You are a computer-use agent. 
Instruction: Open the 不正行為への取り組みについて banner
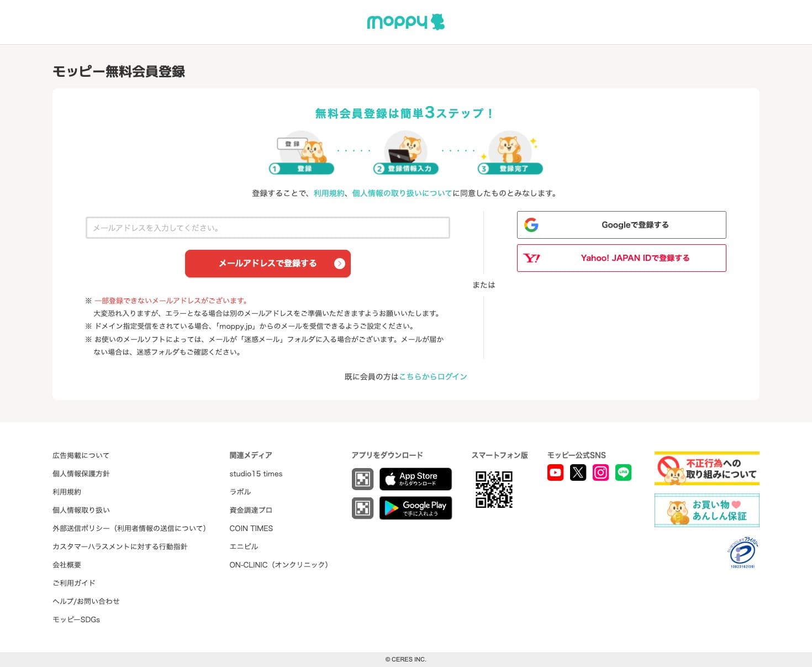tap(707, 469)
